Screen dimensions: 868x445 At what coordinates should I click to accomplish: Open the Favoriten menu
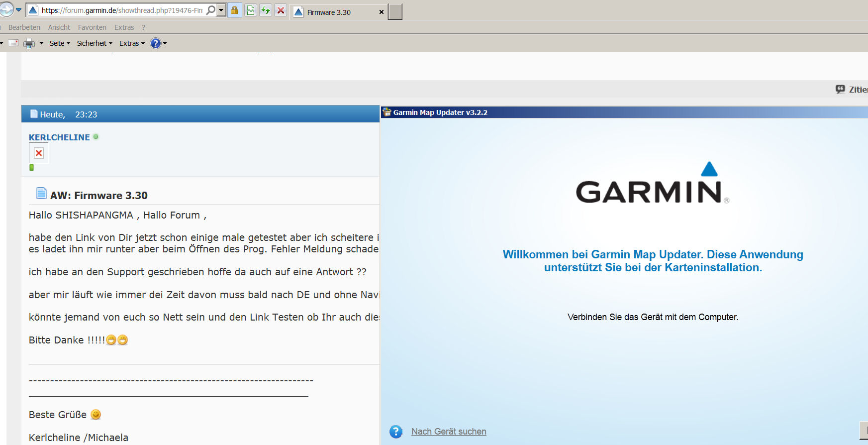(92, 27)
